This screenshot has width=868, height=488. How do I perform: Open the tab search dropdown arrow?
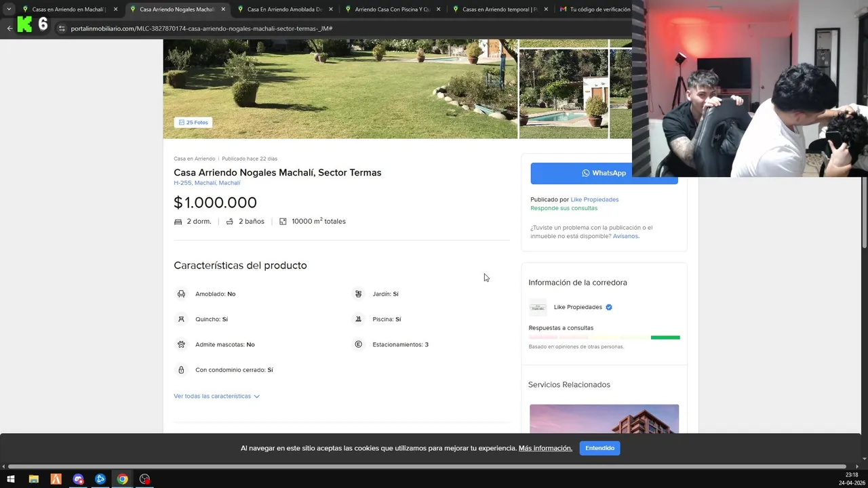(9, 9)
